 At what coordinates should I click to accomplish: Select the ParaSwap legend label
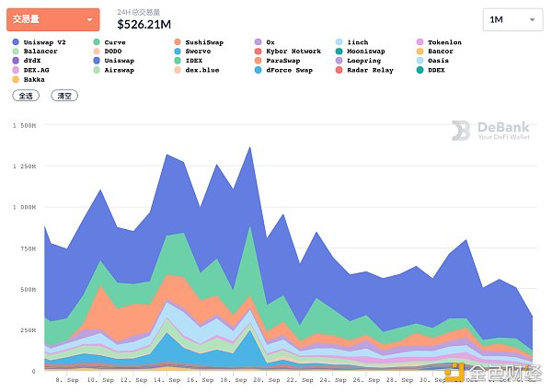(x=283, y=61)
